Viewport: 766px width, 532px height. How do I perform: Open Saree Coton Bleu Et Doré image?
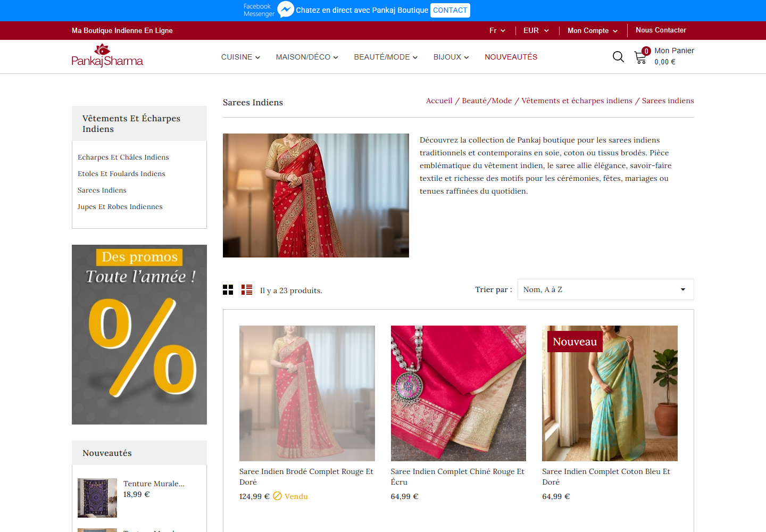(610, 393)
